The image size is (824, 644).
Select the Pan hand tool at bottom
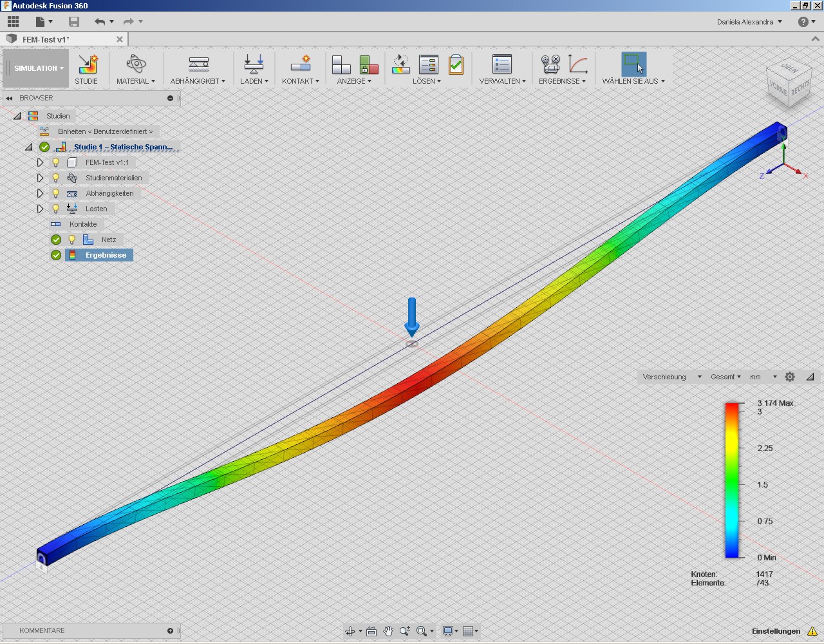tap(389, 631)
